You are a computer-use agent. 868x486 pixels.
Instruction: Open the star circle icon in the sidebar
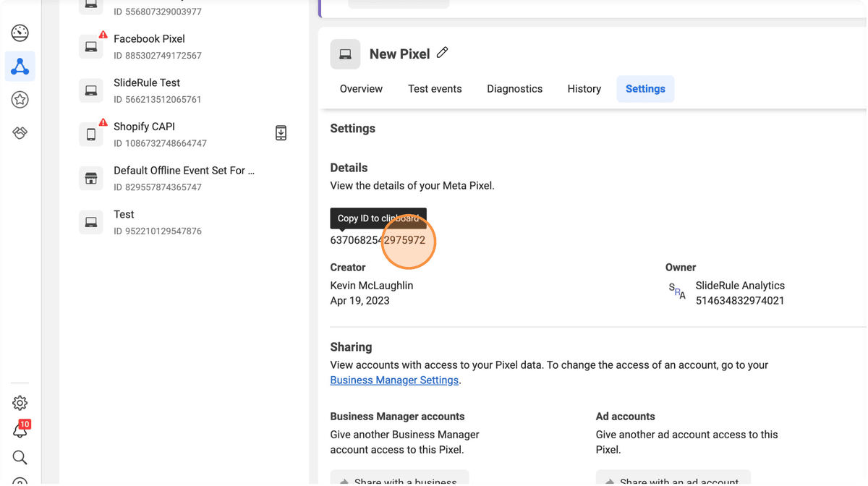(x=20, y=100)
